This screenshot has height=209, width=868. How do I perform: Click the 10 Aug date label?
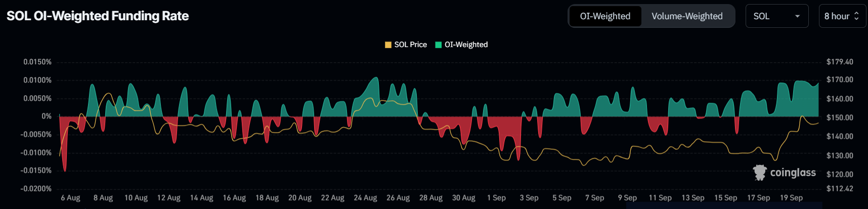coord(136,198)
